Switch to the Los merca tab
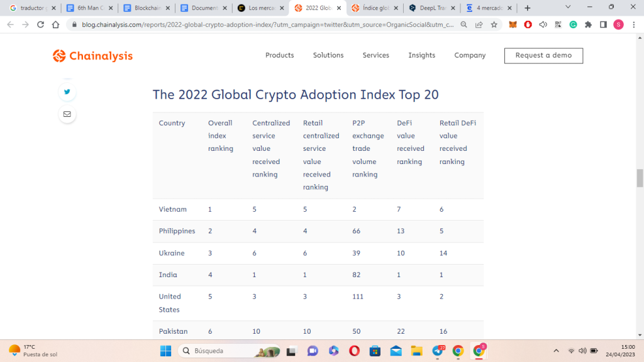Image resolution: width=644 pixels, height=362 pixels. [x=257, y=8]
